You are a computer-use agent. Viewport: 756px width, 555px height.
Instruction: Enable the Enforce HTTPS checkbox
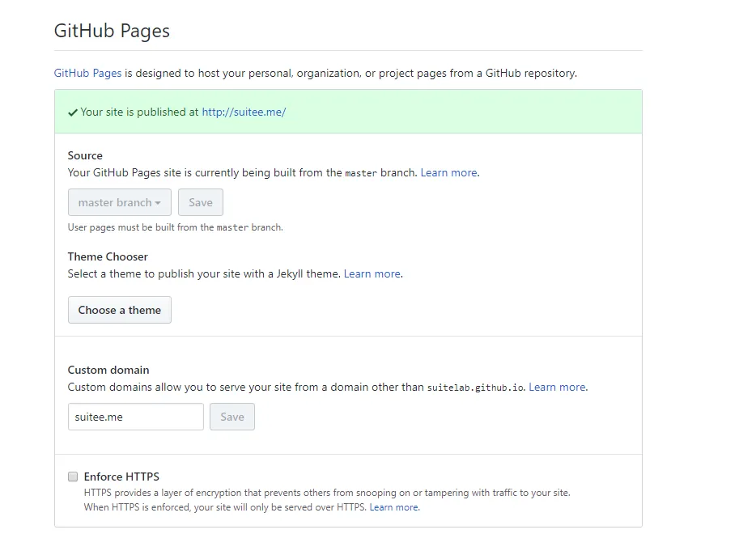tap(73, 477)
